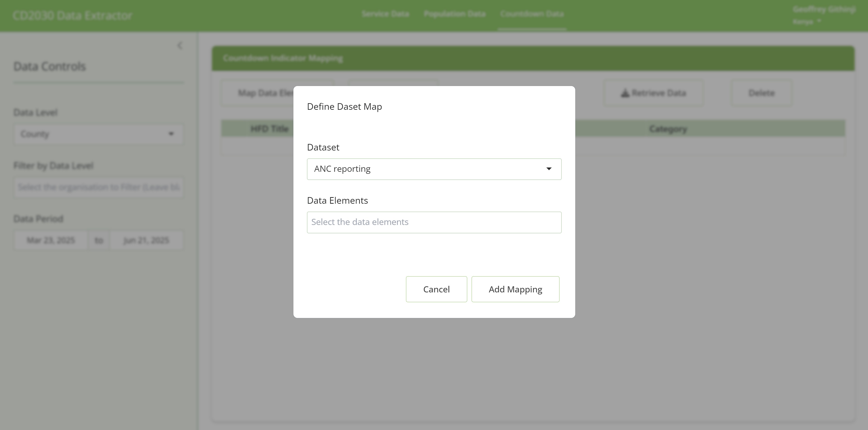Click the Filter by Data Level field
Screen dimensions: 868x430
click(x=98, y=187)
